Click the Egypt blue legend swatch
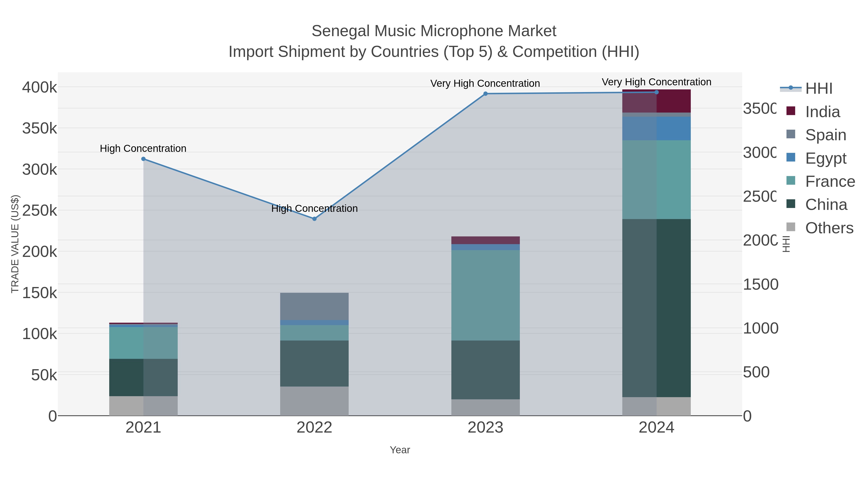 [x=791, y=157]
